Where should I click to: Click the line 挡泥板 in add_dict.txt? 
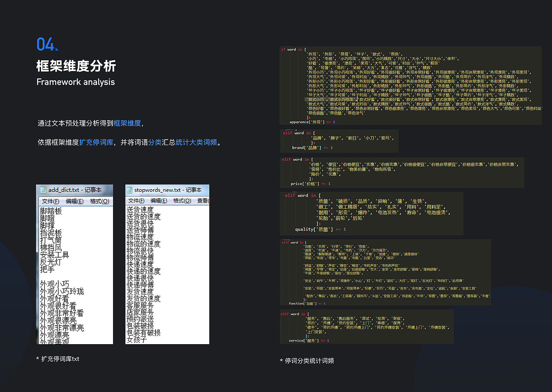[x=51, y=233]
